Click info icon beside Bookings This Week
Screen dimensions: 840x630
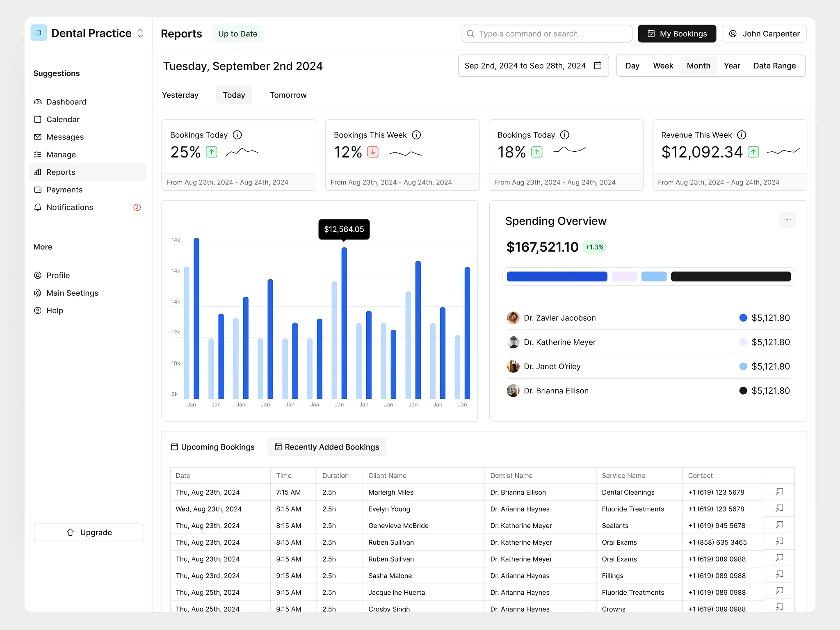[416, 135]
